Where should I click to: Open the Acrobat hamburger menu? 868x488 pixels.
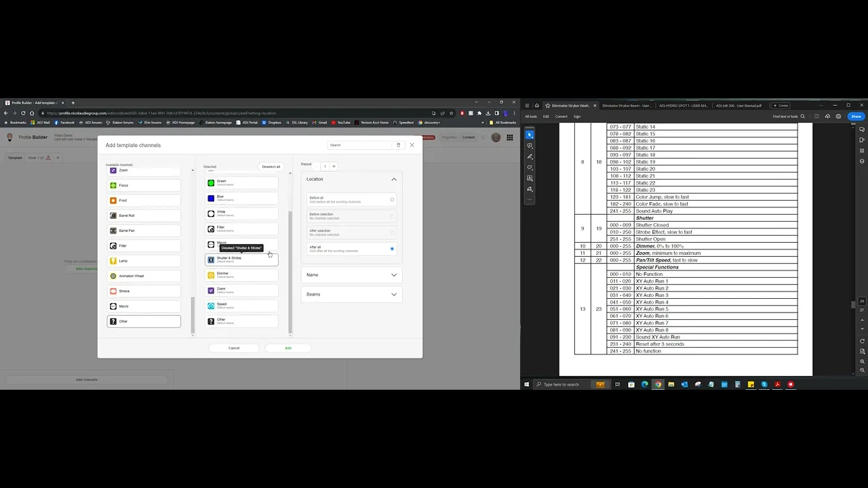click(527, 106)
